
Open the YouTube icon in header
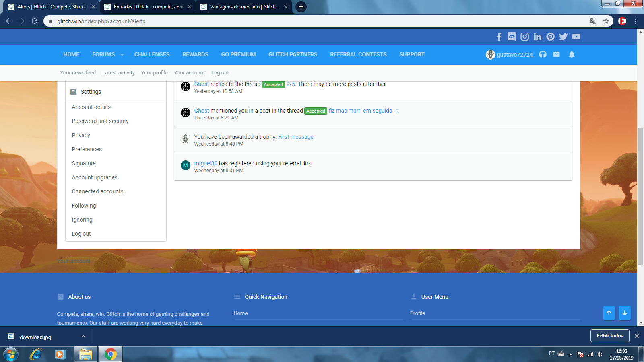pyautogui.click(x=576, y=37)
